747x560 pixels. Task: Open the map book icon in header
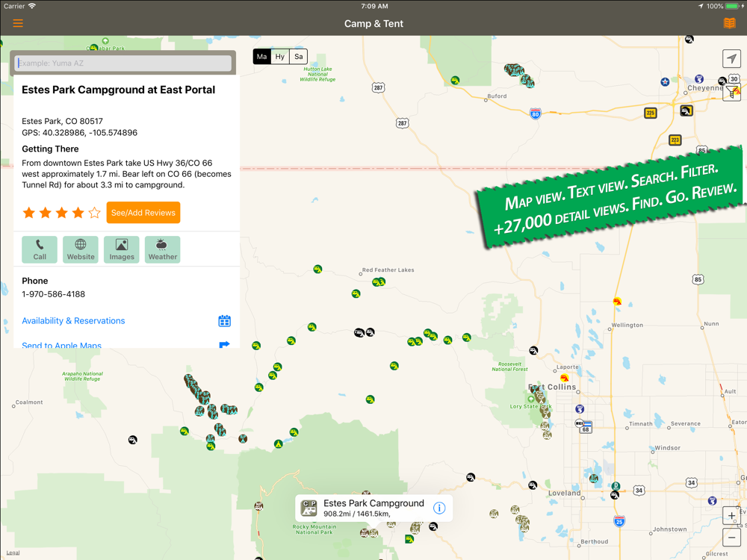[x=729, y=23]
